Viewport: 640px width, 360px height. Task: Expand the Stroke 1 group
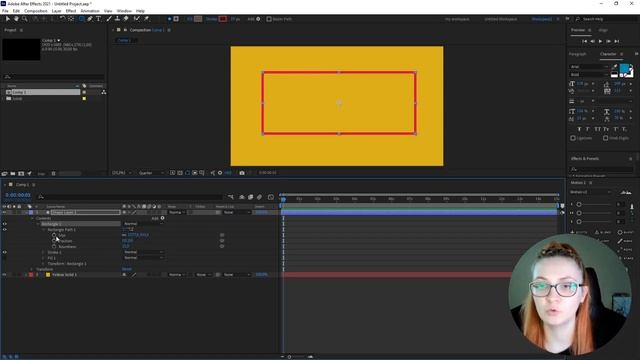pyautogui.click(x=44, y=252)
